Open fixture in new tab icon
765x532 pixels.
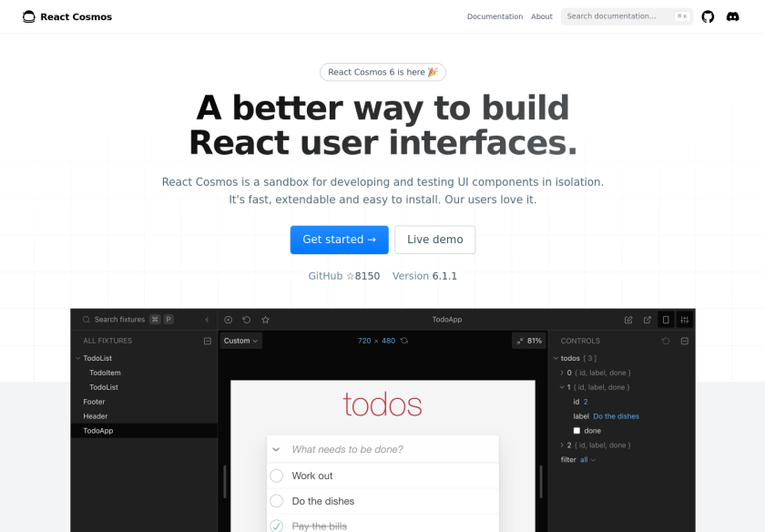click(647, 320)
